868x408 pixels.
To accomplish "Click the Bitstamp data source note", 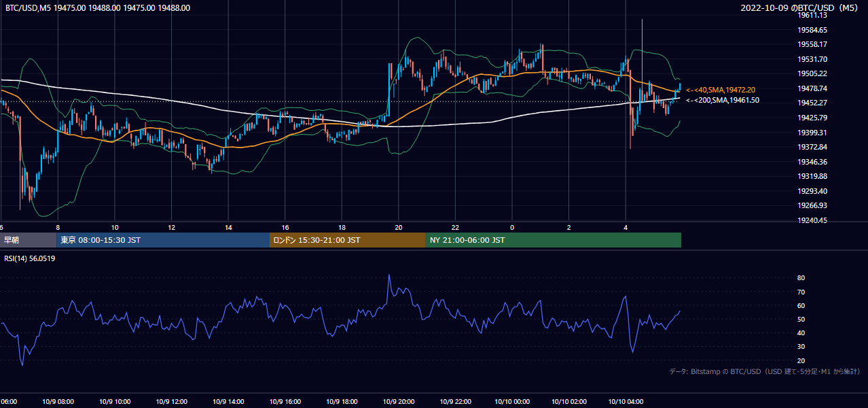I will pos(765,371).
